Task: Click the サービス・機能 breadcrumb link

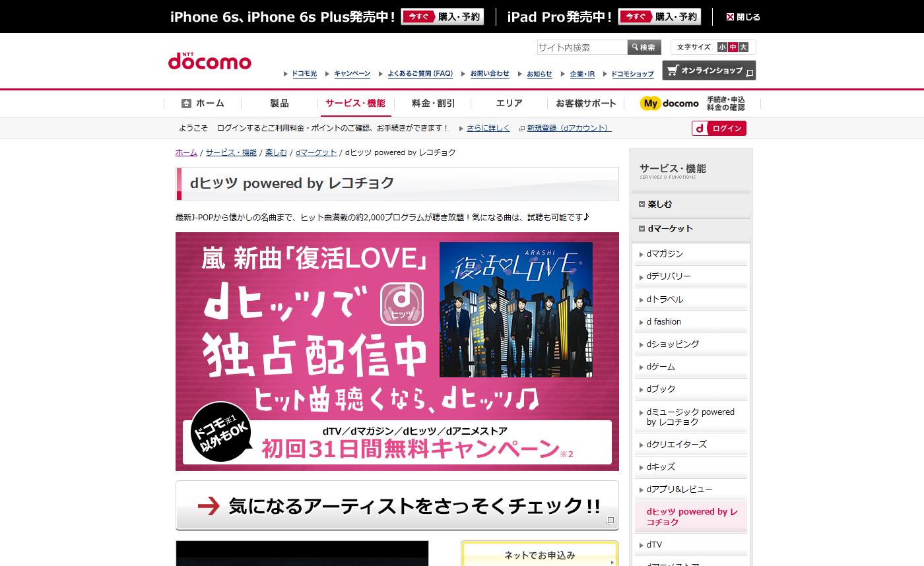Action: [231, 152]
